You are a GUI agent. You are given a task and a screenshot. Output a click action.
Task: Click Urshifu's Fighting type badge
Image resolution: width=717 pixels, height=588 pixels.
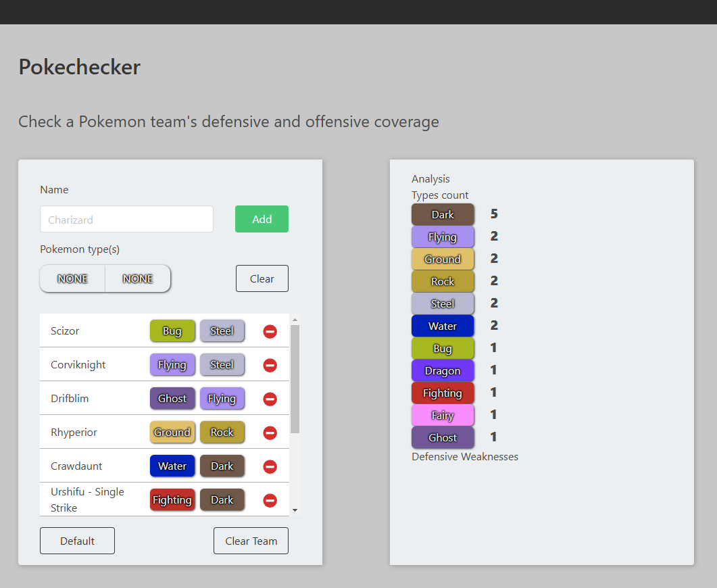172,500
